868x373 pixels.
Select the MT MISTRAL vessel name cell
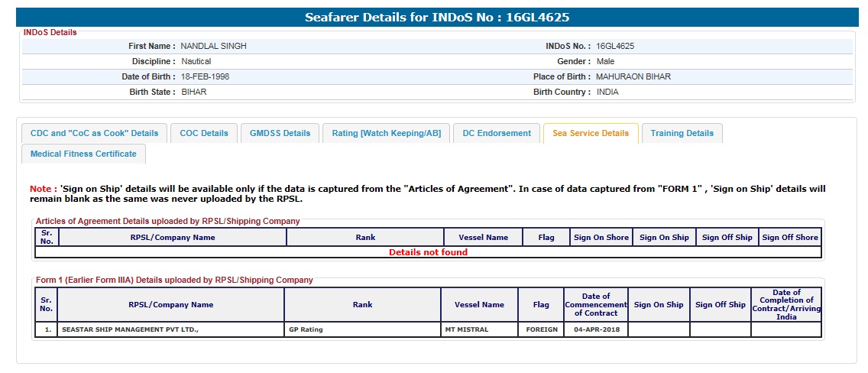click(x=466, y=330)
